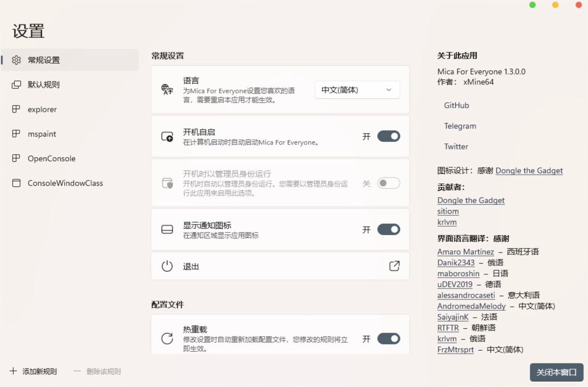Viewport: 588px width, 387px height.
Task: Open the GitHub link
Action: [x=456, y=105]
